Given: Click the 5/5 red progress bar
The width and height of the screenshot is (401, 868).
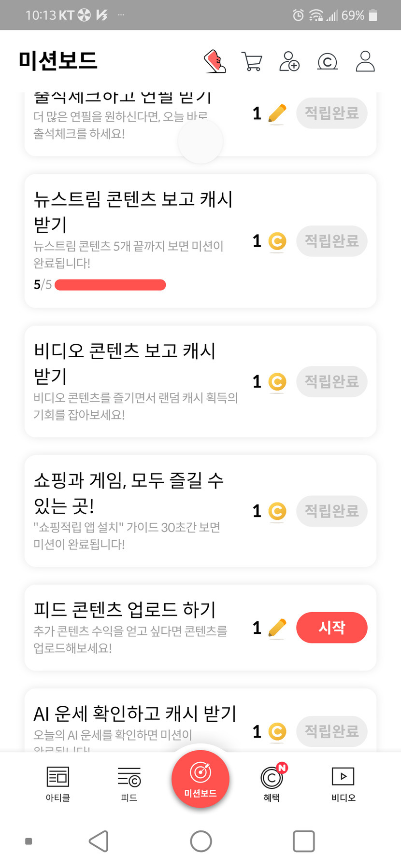Looking at the screenshot, I should [110, 285].
